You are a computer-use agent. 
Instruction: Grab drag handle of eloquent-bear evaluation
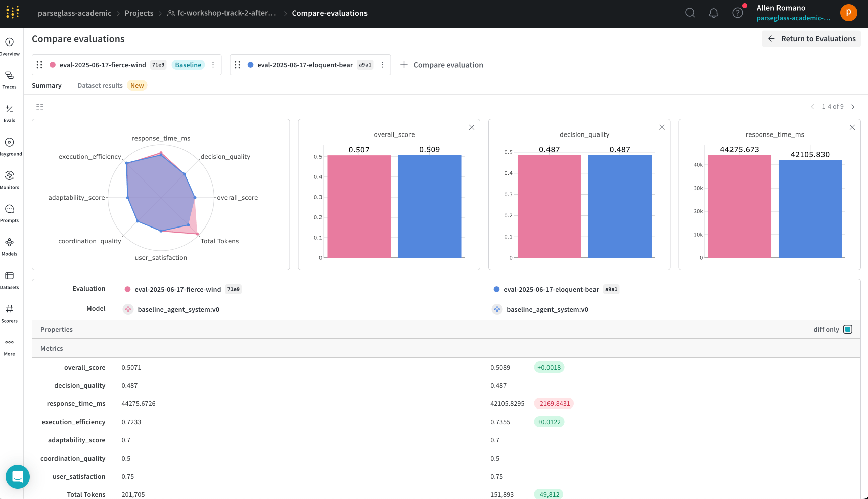(237, 65)
